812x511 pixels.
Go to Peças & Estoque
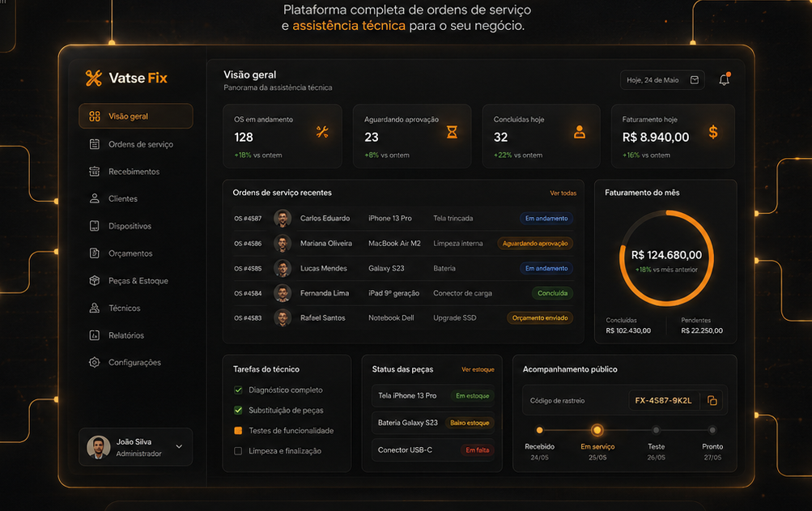[x=136, y=280]
